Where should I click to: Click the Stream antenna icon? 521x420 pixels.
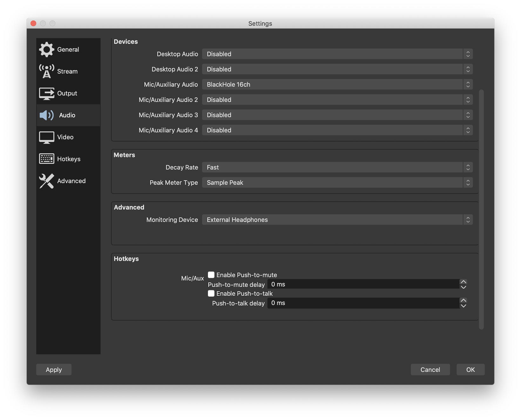click(47, 71)
